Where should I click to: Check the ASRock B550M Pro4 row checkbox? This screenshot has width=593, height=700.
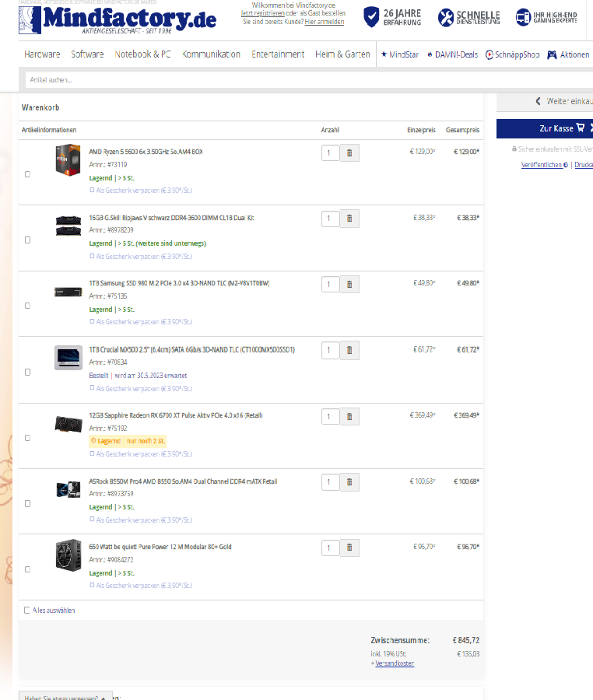(28, 503)
